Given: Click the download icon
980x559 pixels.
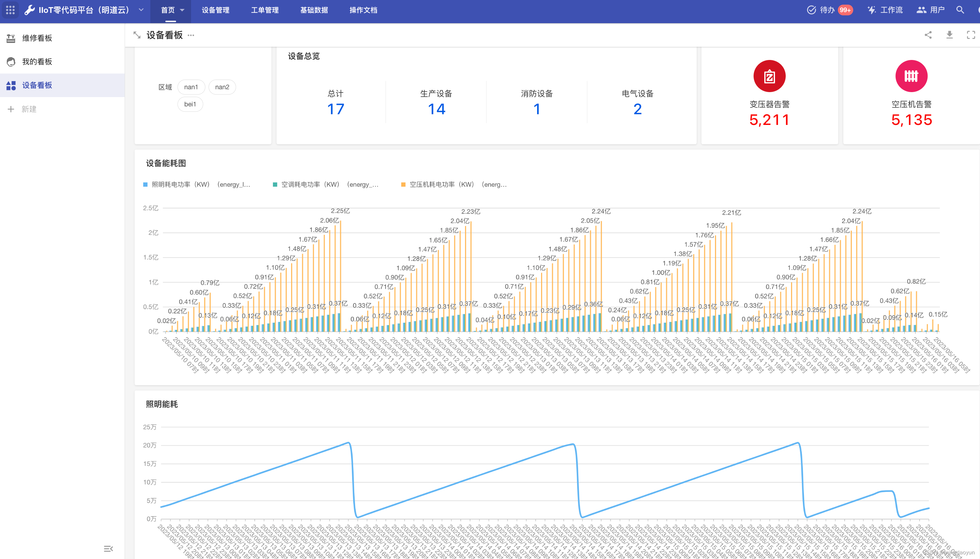Looking at the screenshot, I should (950, 35).
